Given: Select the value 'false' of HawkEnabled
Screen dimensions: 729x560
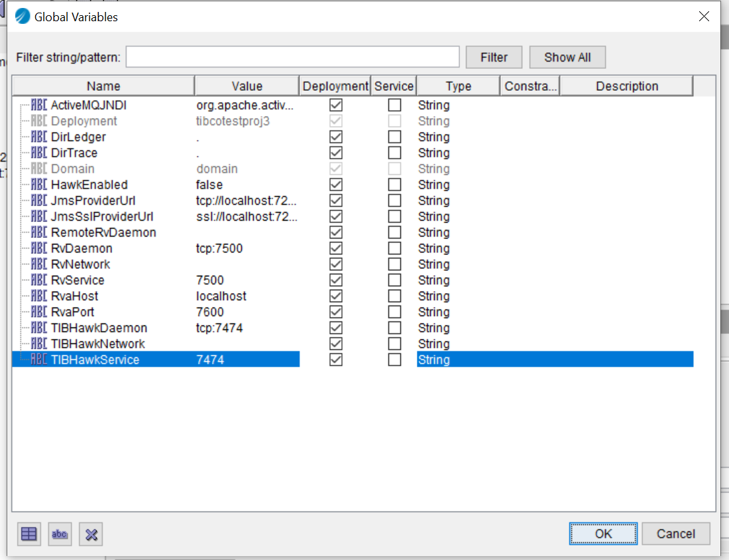Looking at the screenshot, I should coord(209,184).
